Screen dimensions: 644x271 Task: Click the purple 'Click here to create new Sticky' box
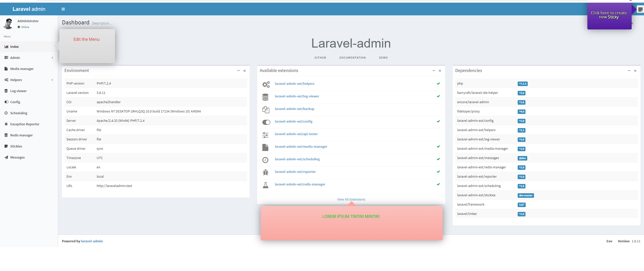[609, 16]
